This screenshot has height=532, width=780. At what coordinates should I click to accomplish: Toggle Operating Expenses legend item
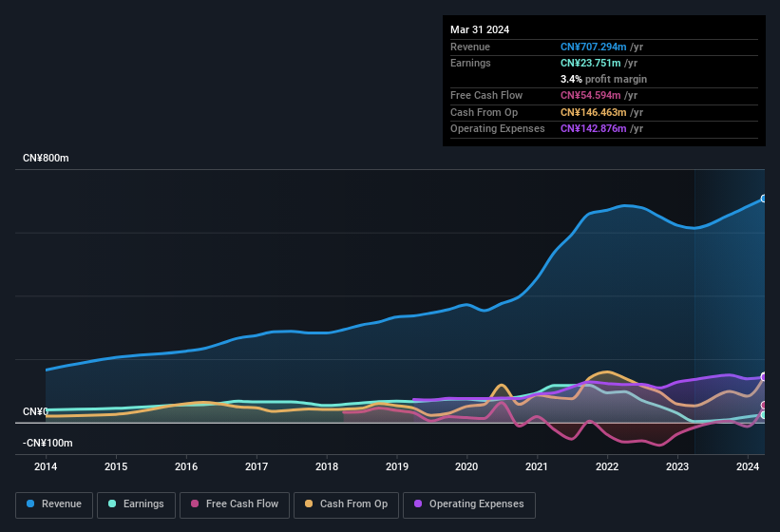(469, 504)
